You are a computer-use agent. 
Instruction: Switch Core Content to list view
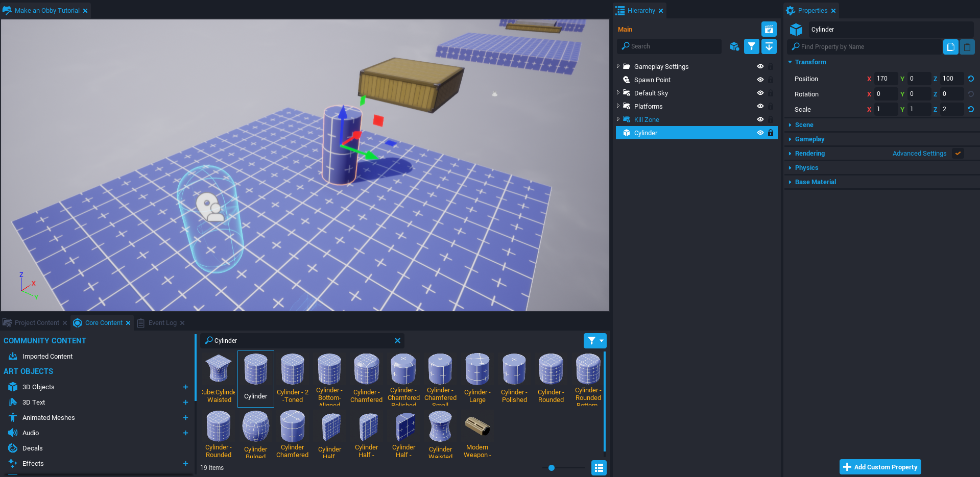click(x=599, y=467)
